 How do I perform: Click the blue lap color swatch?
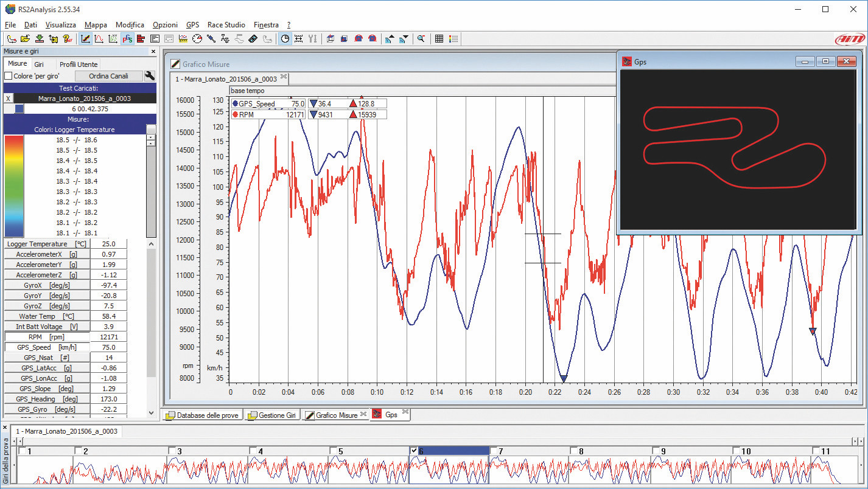point(19,108)
